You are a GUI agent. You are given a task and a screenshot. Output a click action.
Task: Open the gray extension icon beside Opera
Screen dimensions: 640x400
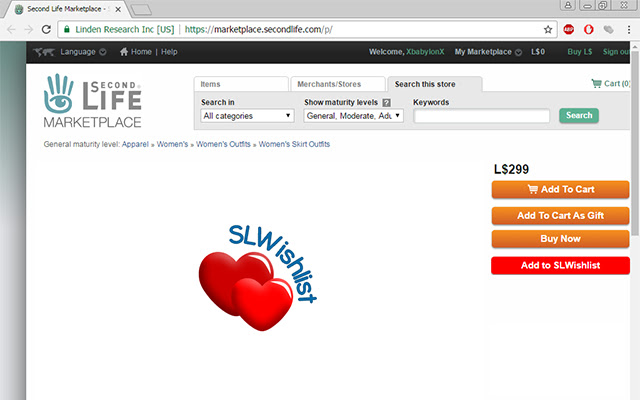[609, 29]
